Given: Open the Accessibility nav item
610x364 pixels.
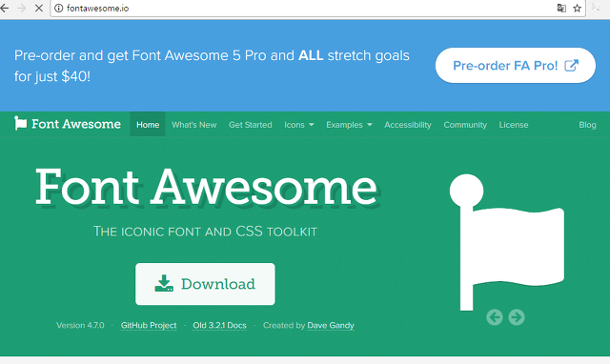Looking at the screenshot, I should pos(408,125).
